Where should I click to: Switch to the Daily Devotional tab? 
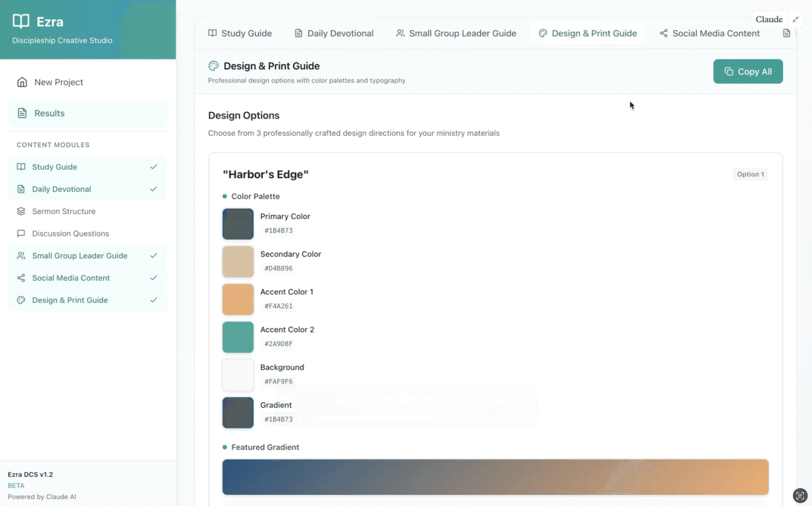pyautogui.click(x=334, y=33)
